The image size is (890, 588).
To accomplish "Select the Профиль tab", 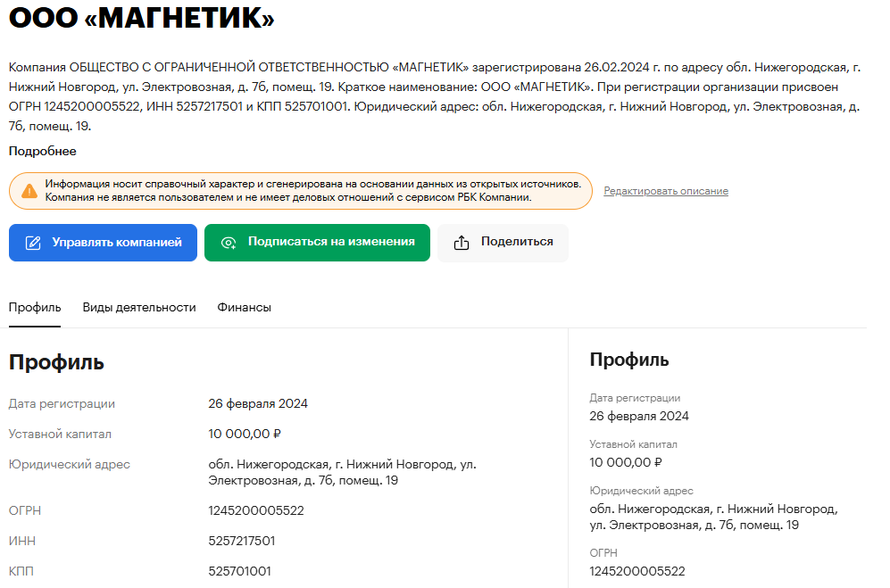I will pyautogui.click(x=35, y=307).
